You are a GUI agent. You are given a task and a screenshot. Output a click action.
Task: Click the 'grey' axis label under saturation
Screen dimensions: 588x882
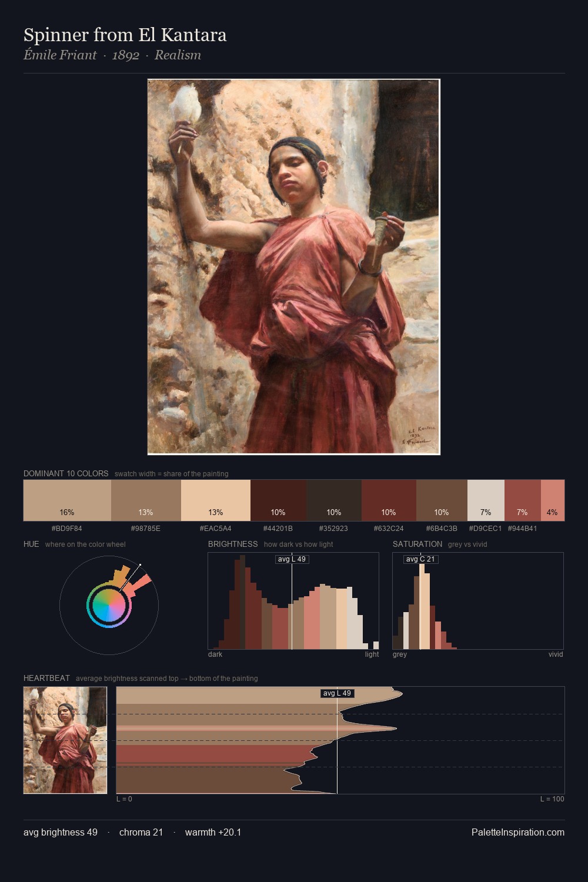point(400,654)
